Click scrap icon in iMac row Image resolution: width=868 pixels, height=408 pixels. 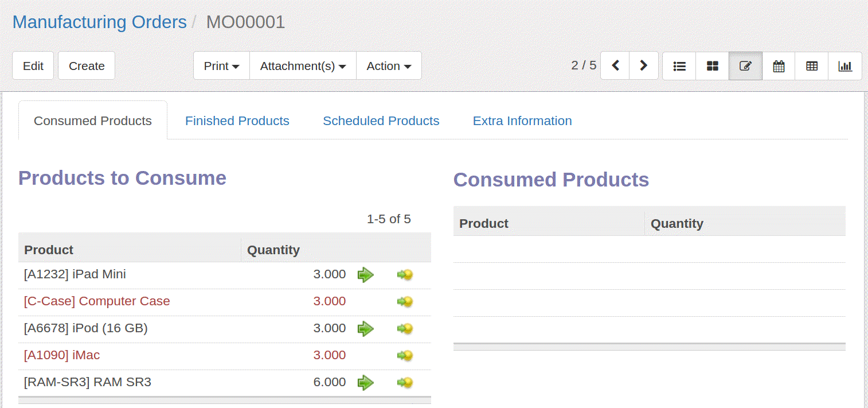click(x=405, y=356)
